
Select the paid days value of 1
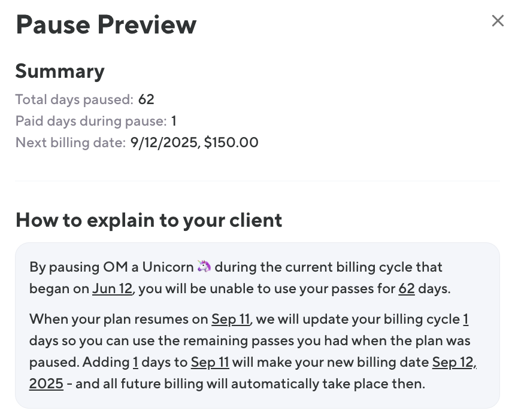174,121
